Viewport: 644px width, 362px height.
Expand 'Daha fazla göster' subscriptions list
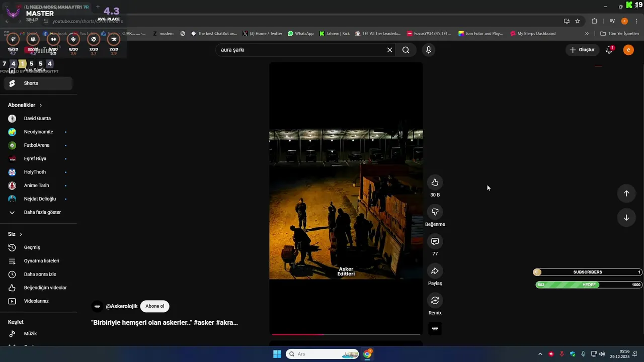pyautogui.click(x=38, y=212)
